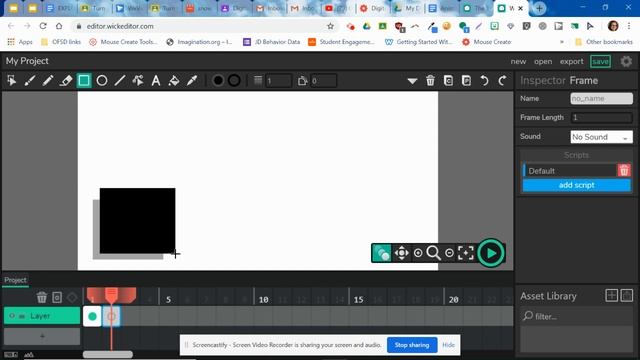The width and height of the screenshot is (640, 360).
Task: Select the canvas Pan tool
Action: [x=401, y=253]
